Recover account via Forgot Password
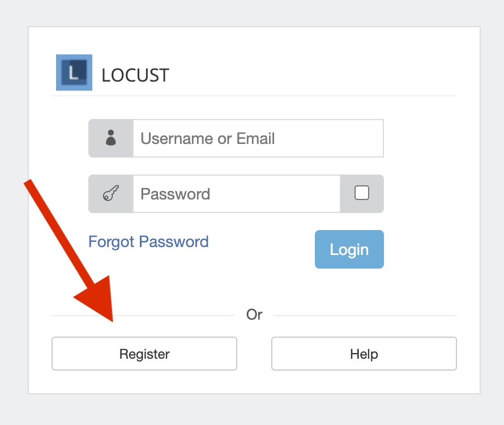Image resolution: width=504 pixels, height=425 pixels. click(148, 242)
